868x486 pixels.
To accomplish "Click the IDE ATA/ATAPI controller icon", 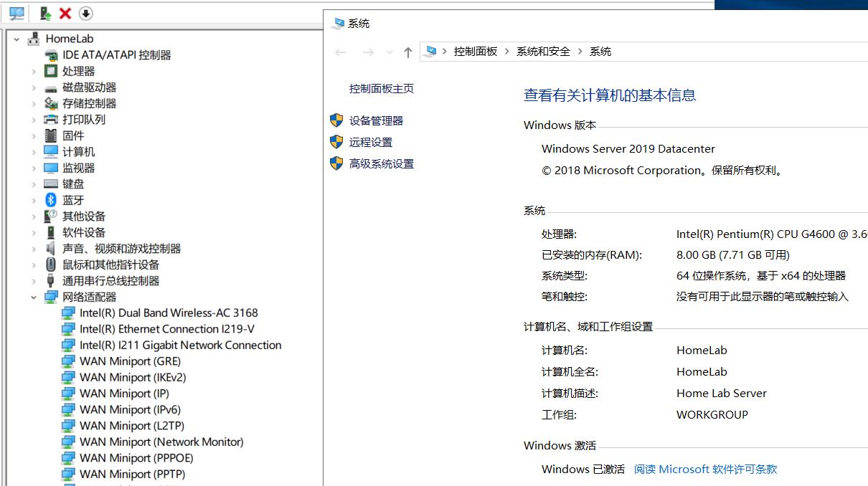I will [51, 55].
